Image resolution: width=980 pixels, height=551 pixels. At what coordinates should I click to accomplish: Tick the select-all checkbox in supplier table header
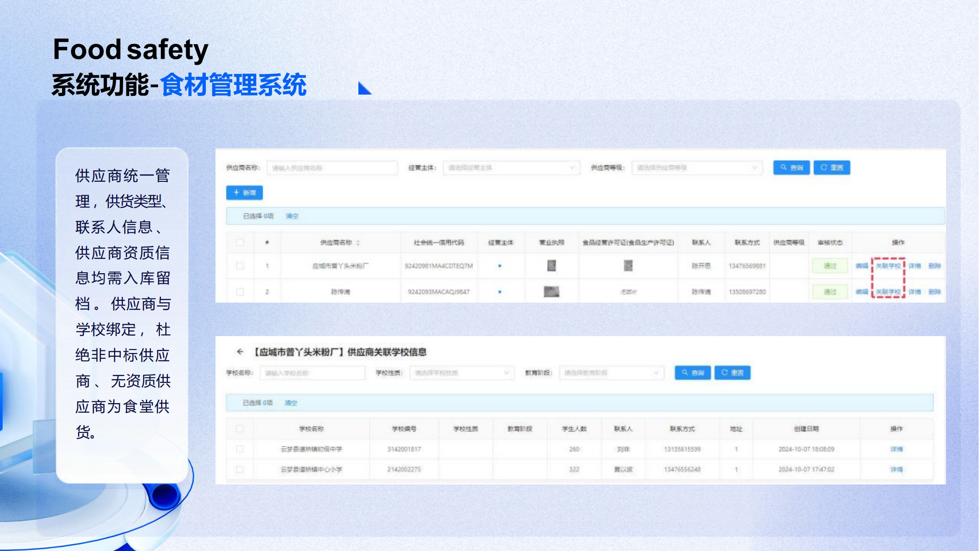click(240, 242)
